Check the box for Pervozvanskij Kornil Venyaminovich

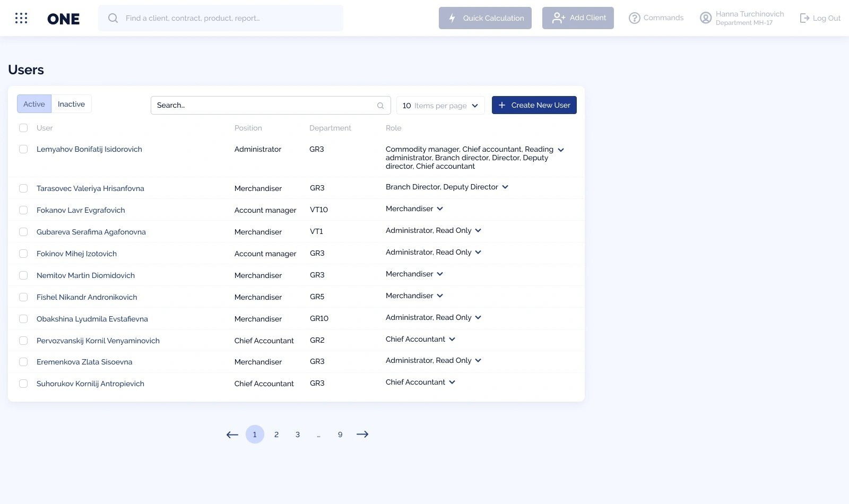pyautogui.click(x=23, y=341)
